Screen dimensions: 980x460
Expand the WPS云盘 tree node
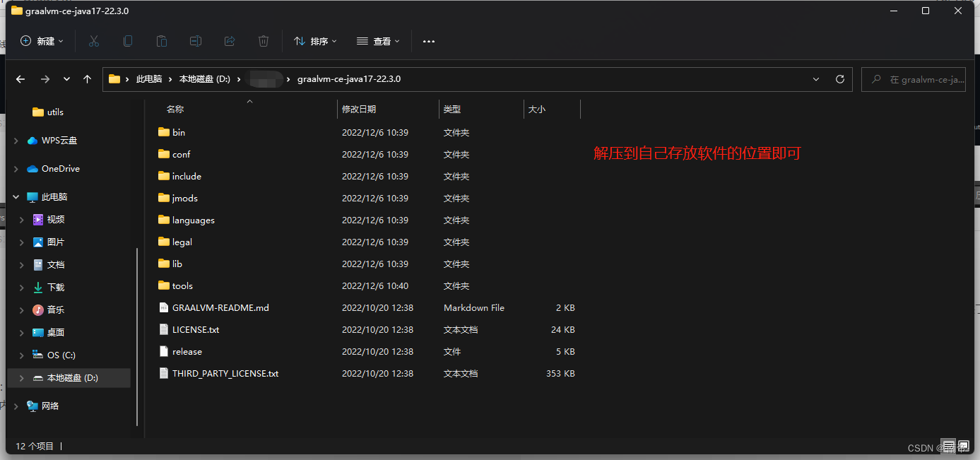pos(16,141)
